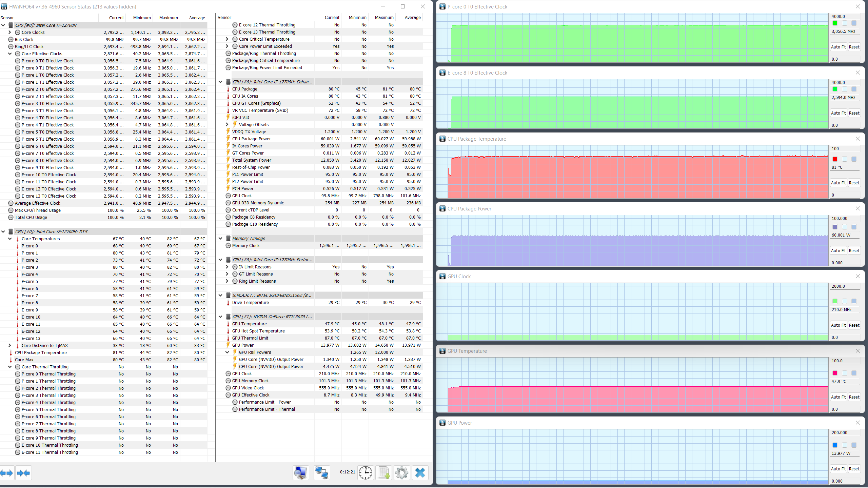
Task: Expand the IA Limit Reasons item
Action: tap(227, 267)
